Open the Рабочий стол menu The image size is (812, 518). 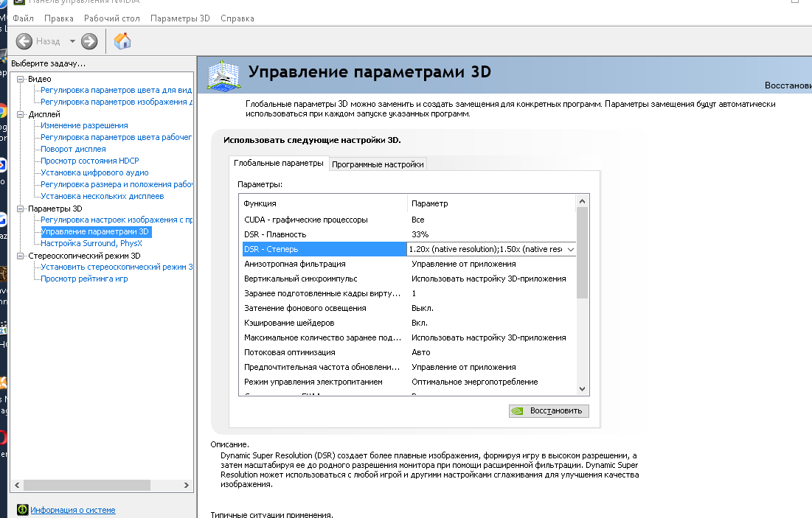[111, 18]
